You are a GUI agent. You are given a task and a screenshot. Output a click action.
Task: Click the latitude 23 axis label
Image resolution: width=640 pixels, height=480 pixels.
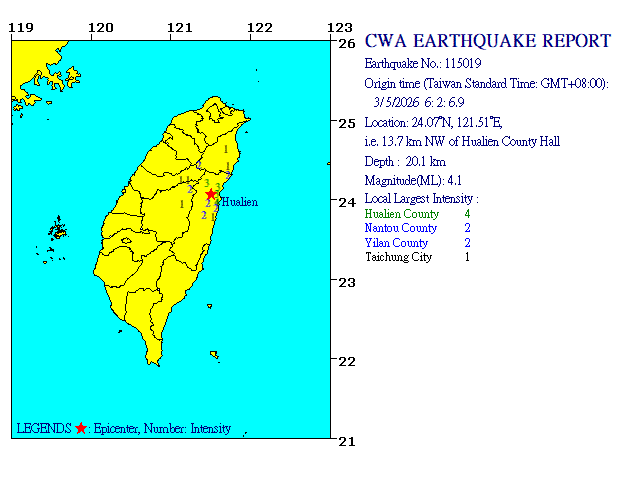[346, 282]
